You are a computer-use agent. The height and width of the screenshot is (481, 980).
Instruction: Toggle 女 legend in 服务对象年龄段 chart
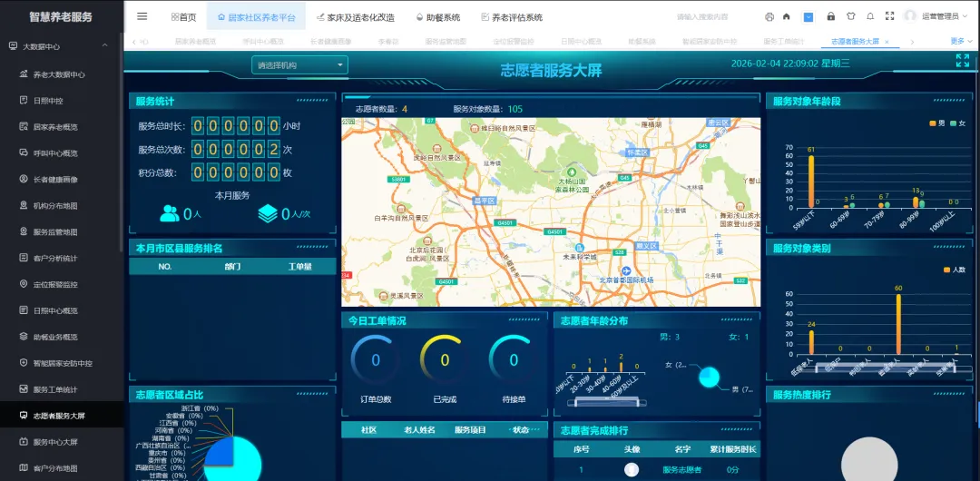pos(957,123)
